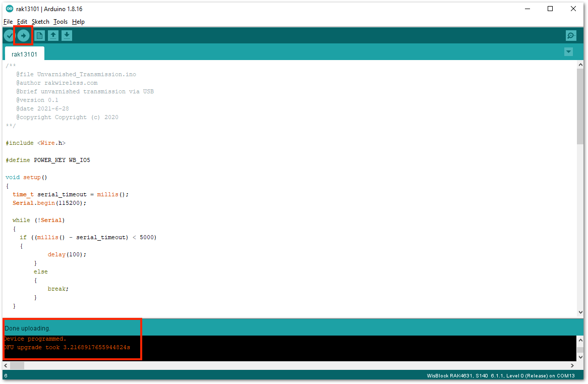
Task: Open the Sketch menu
Action: [40, 22]
